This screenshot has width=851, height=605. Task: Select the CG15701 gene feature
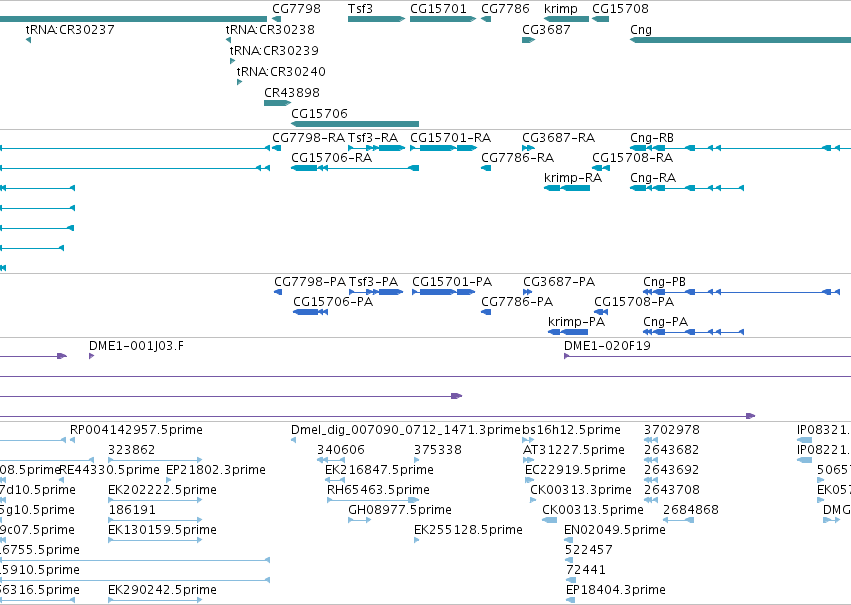[442, 19]
